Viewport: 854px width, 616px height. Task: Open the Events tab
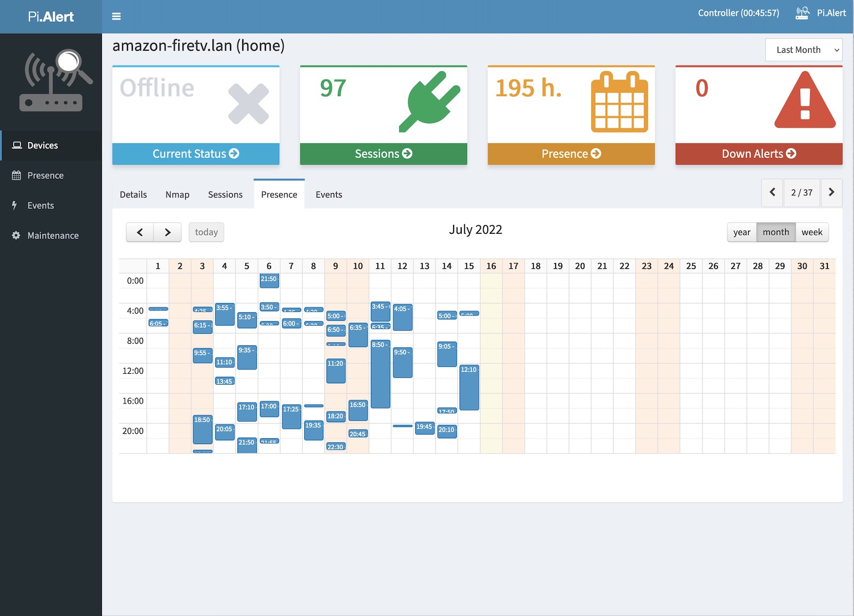329,195
